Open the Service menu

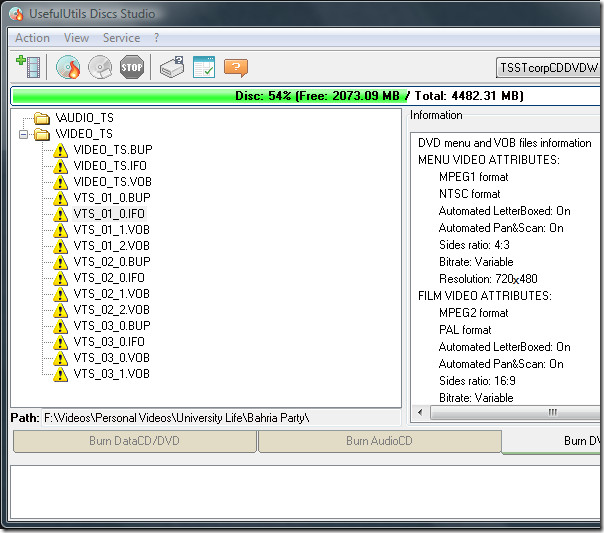click(121, 38)
